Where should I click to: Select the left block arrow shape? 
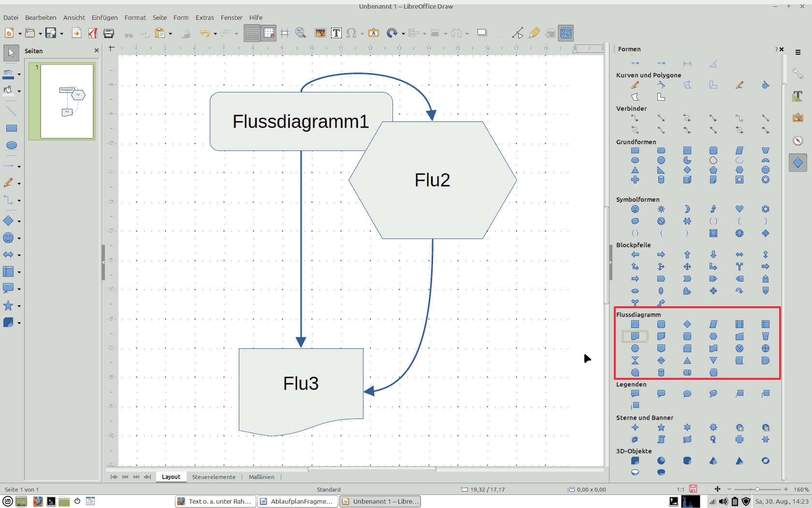[635, 254]
